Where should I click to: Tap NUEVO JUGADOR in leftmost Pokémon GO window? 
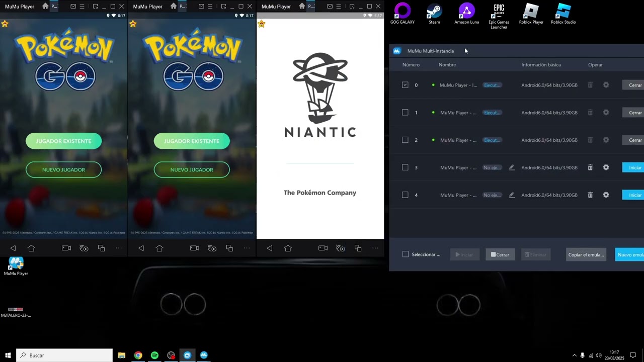[x=63, y=170]
